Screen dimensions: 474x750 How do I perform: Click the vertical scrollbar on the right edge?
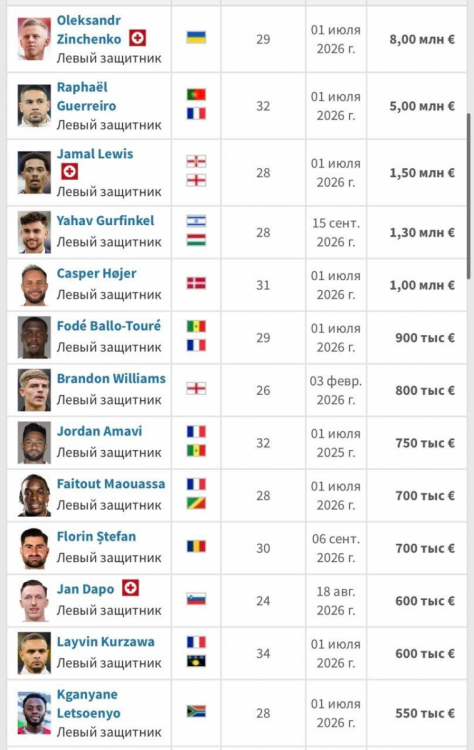pos(468,196)
